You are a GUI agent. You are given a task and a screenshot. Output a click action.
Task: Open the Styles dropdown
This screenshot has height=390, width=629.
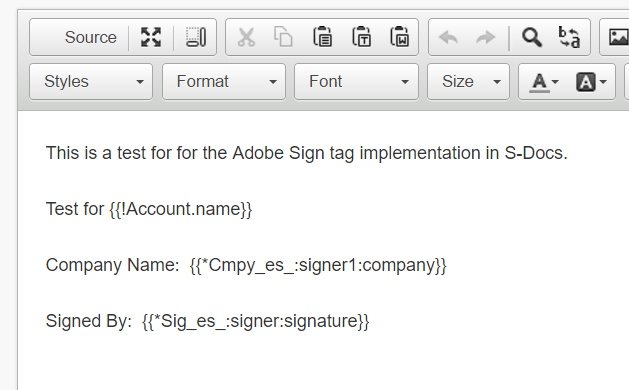coord(91,81)
